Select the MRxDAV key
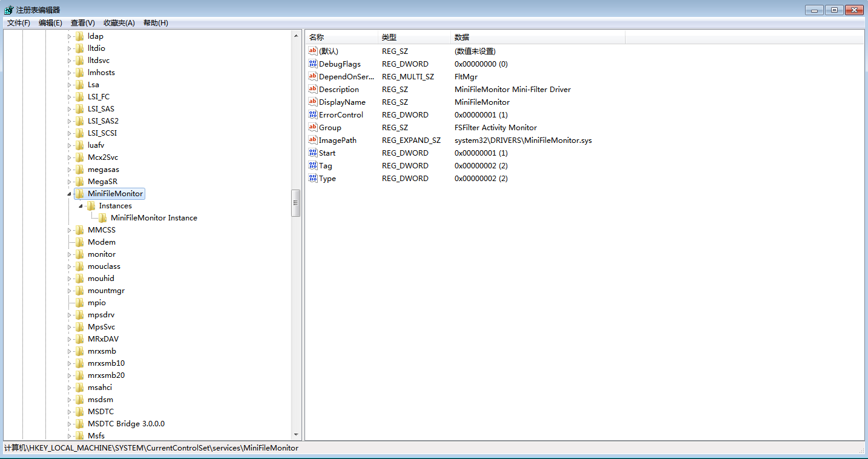The image size is (868, 459). coord(103,339)
